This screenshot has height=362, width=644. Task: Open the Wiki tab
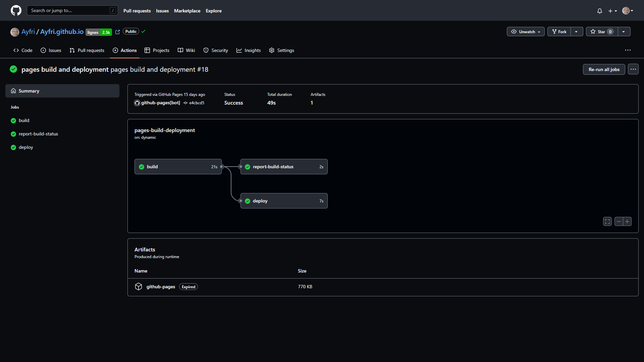coord(186,50)
